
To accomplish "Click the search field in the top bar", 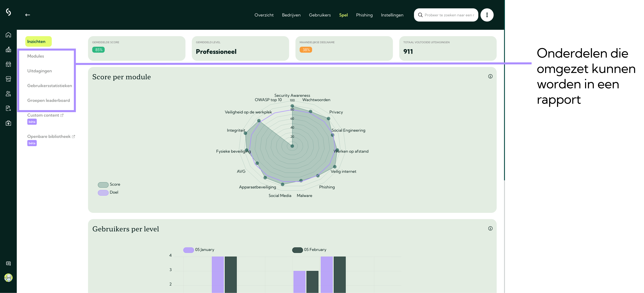I will (446, 15).
